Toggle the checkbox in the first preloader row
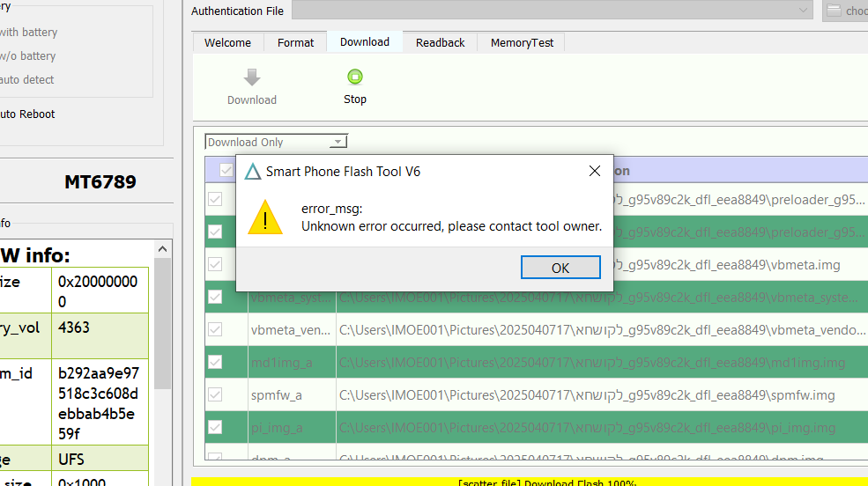868x486 pixels. (215, 199)
